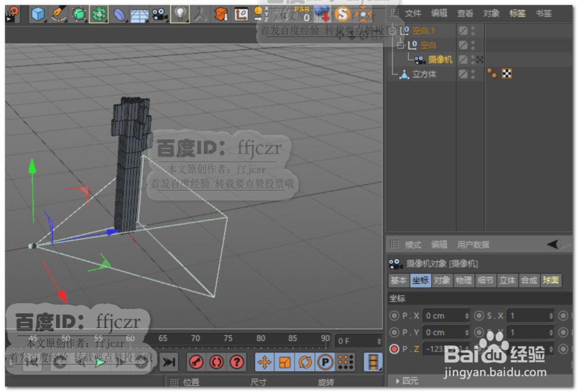Click the Material tag on 立方体 row
Image resolution: width=578 pixels, height=392 pixels.
click(x=507, y=74)
